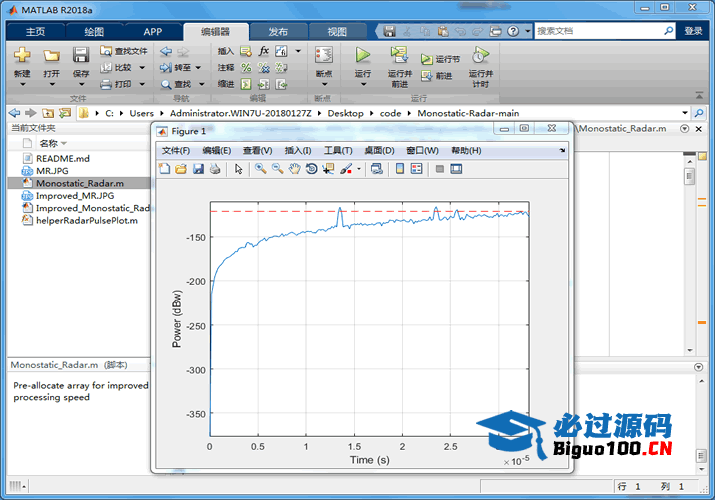Click the Run Section (运行节) button
This screenshot has height=500, width=715.
(440, 59)
